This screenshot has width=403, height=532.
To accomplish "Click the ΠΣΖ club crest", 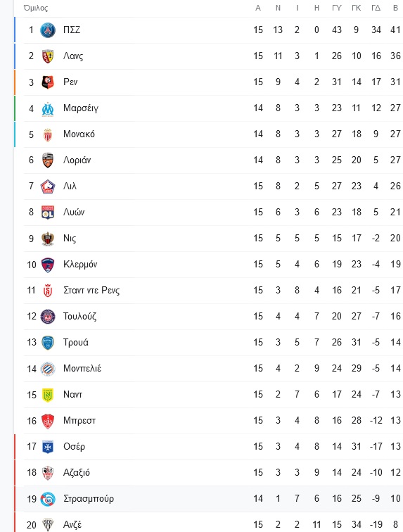I will [x=48, y=30].
